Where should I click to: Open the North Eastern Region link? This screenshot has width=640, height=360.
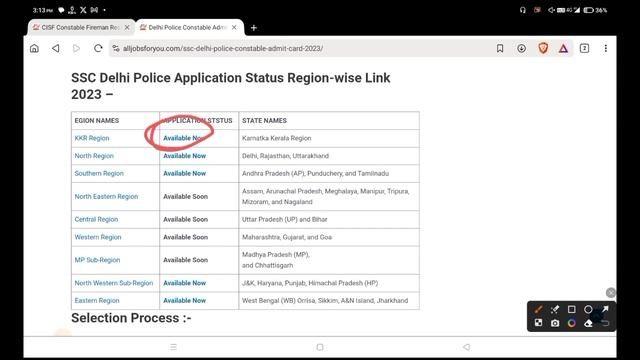[x=106, y=196]
